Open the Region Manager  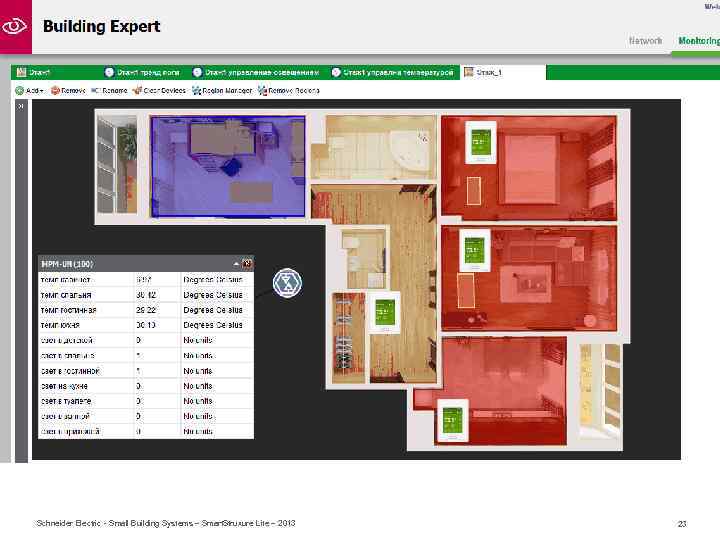click(x=222, y=90)
